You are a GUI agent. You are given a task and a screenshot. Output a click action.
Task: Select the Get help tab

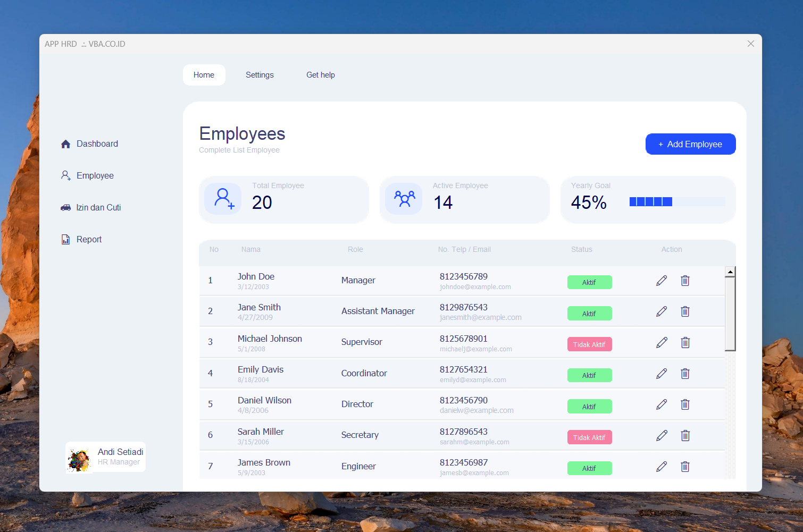click(x=321, y=75)
